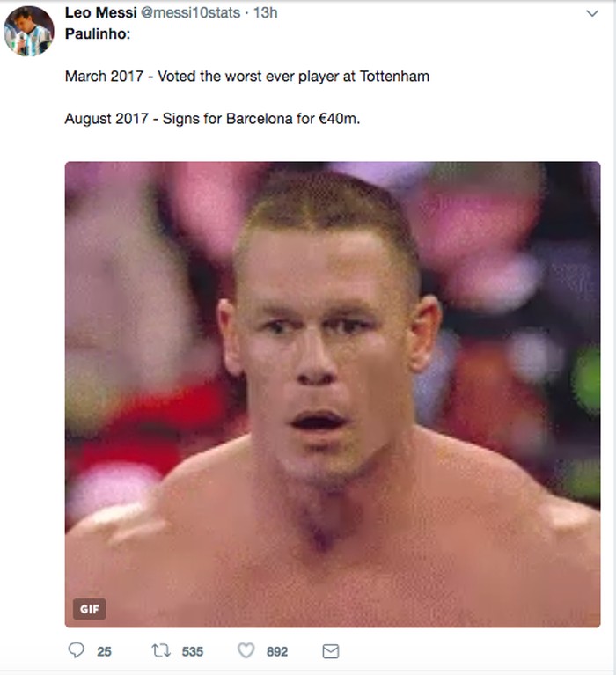The width and height of the screenshot is (616, 675).
Task: Visit the @messi10stats handle
Action: click(191, 13)
